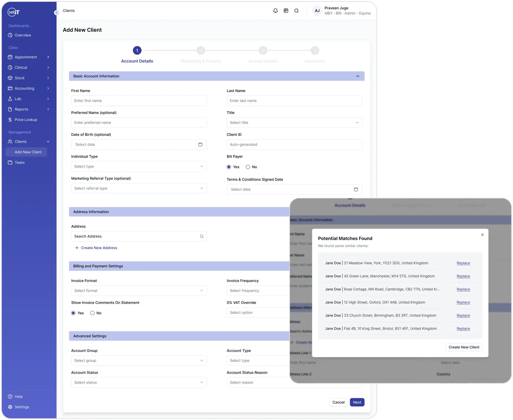Open the Select title dropdown
This screenshot has height=420, width=513.
(294, 123)
